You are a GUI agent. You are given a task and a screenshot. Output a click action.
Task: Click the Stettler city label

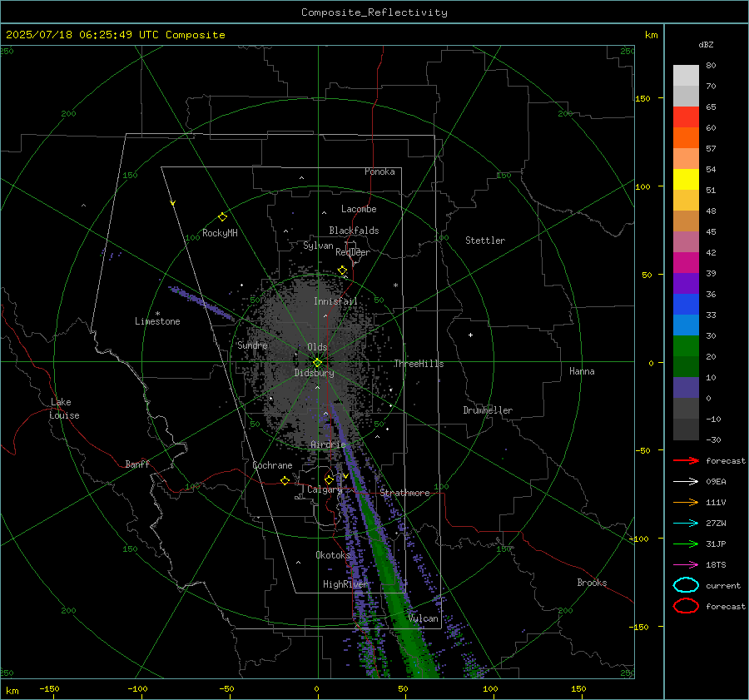pyautogui.click(x=485, y=241)
